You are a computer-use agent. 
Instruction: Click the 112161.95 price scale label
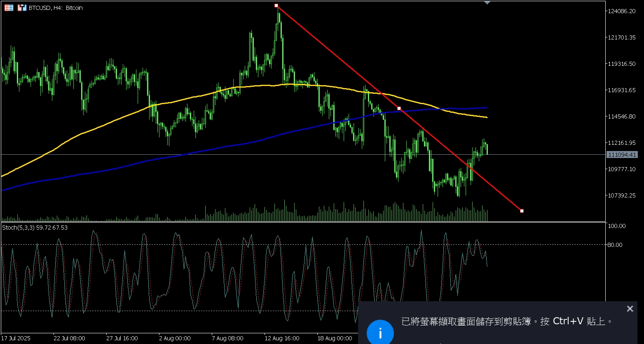621,143
